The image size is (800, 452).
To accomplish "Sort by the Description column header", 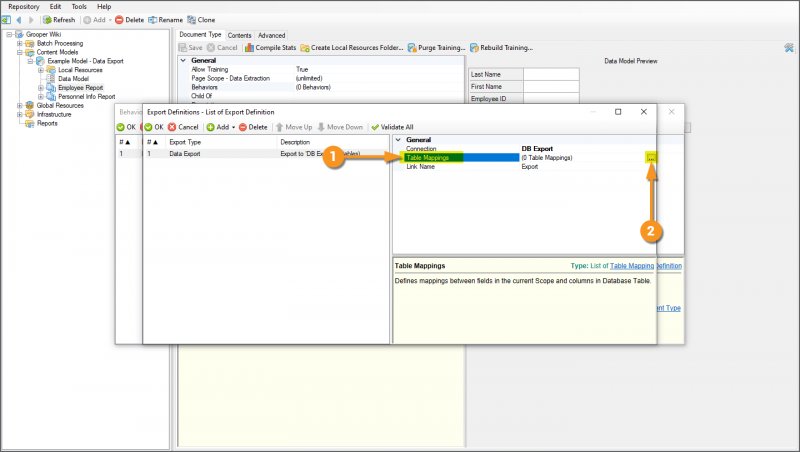I will pyautogui.click(x=333, y=142).
